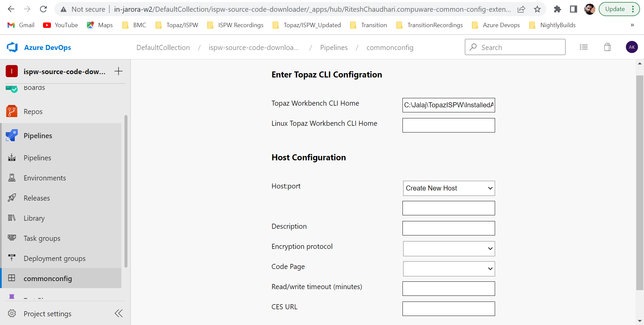Click the page vertical scrollbar thumb
The image size is (644, 325).
(640, 183)
